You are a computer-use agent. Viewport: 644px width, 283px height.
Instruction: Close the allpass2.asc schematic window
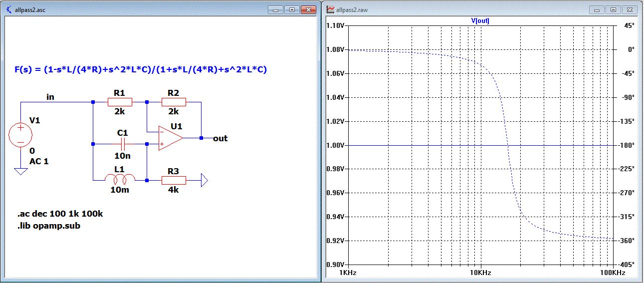tap(309, 9)
